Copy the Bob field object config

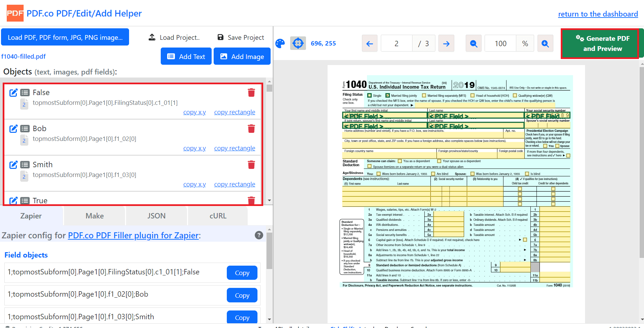click(242, 295)
